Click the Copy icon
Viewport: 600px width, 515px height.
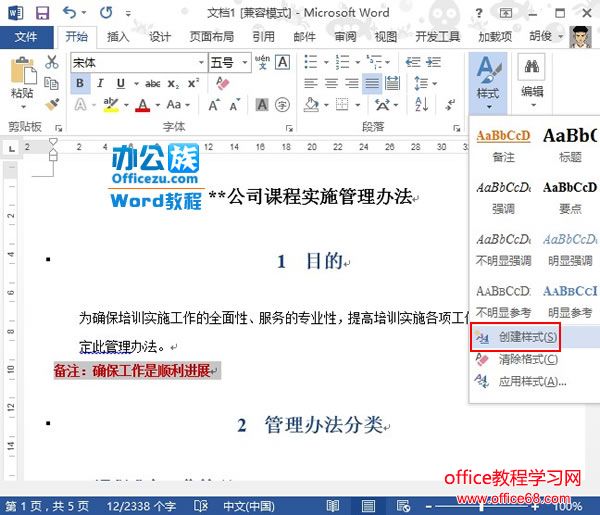pos(52,83)
